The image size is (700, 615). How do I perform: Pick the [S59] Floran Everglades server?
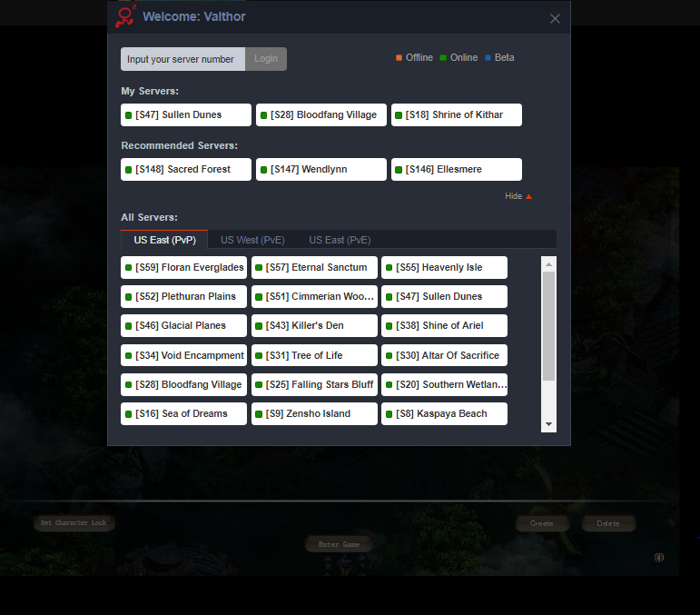coord(183,268)
